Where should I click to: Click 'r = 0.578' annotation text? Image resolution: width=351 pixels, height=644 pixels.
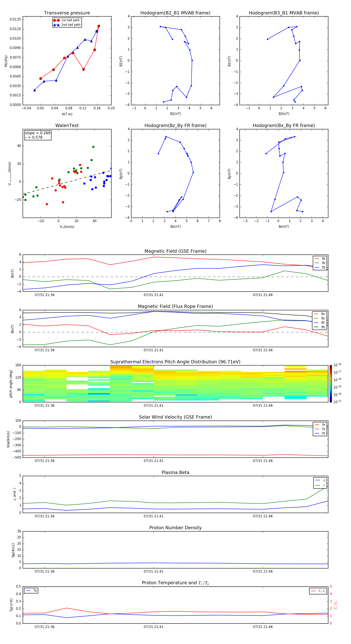34,137
